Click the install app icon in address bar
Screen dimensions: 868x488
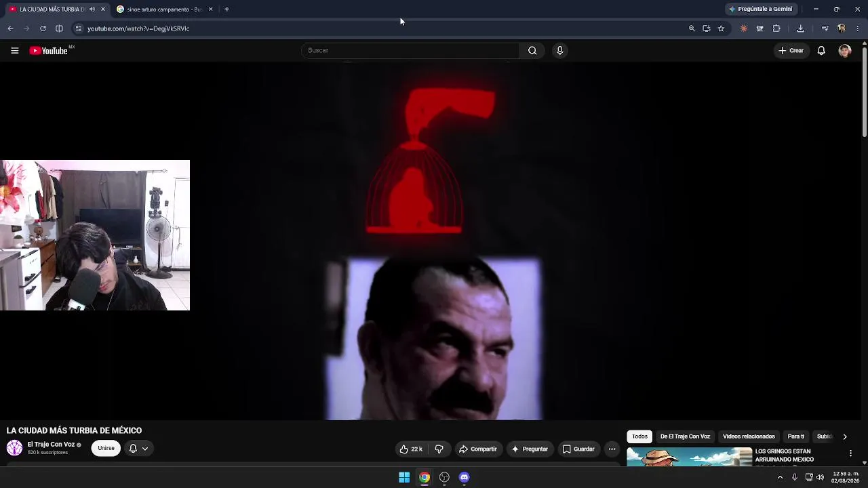pyautogui.click(x=706, y=28)
